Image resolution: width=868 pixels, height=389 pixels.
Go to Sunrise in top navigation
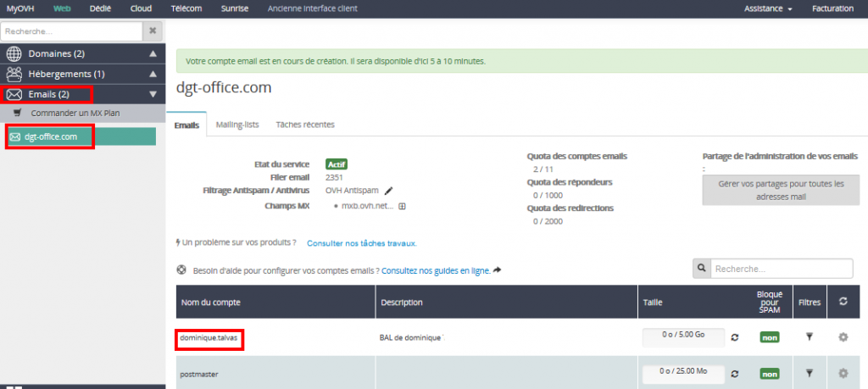point(235,8)
